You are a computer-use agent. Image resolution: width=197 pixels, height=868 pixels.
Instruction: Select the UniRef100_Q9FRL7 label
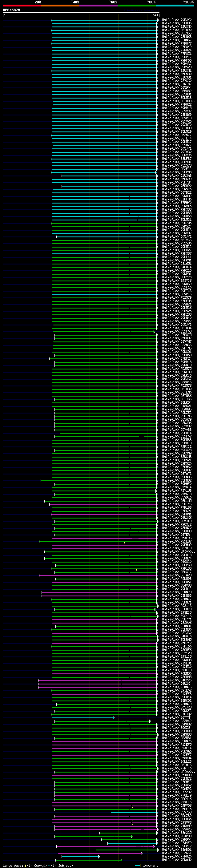177,846
